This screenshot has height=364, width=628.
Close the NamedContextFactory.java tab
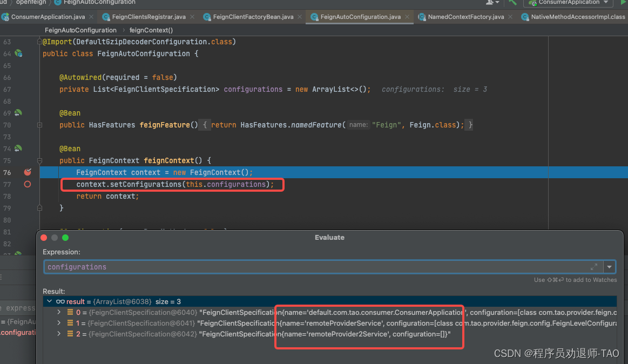510,17
